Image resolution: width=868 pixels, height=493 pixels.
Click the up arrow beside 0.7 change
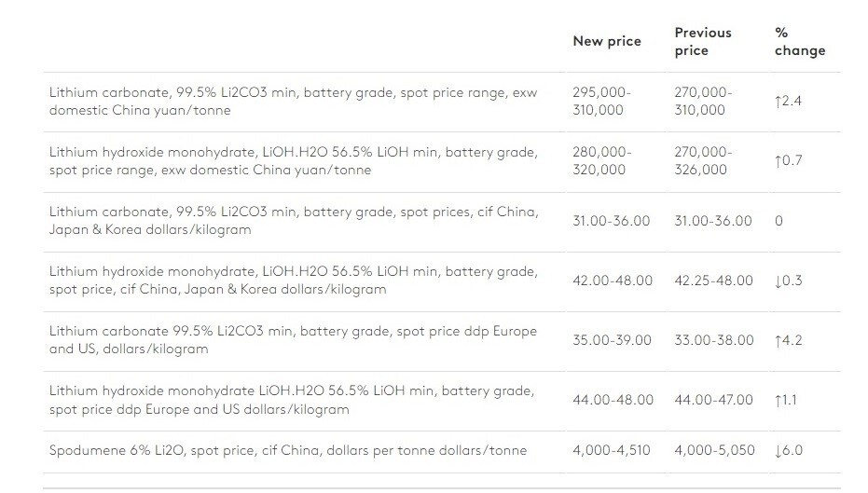778,161
